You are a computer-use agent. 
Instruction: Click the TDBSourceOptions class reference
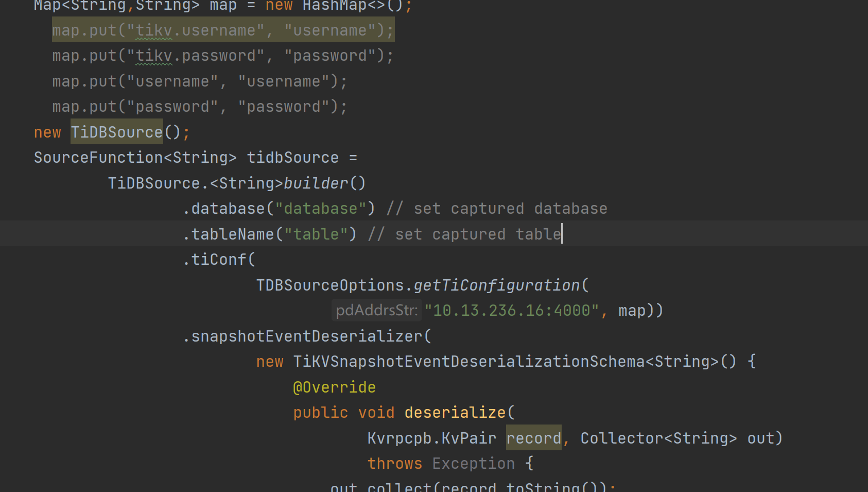(330, 285)
